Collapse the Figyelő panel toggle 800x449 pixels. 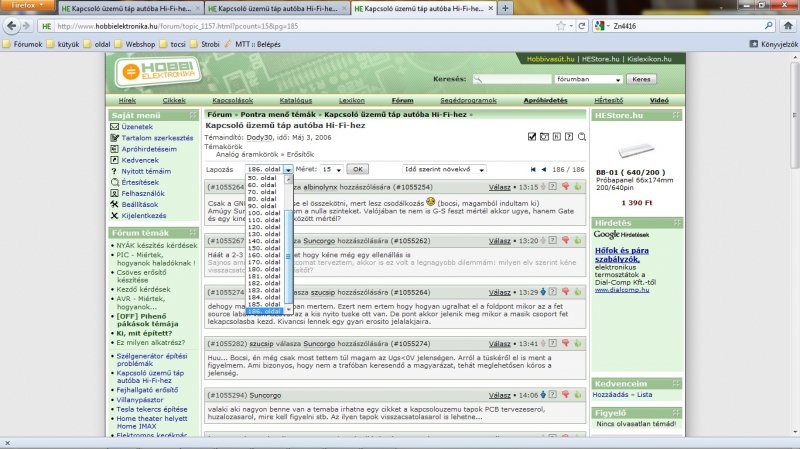pyautogui.click(x=677, y=413)
